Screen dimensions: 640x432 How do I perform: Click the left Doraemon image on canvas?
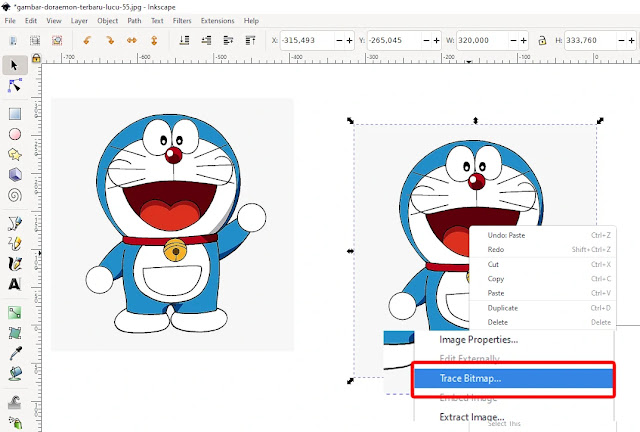coord(172,224)
